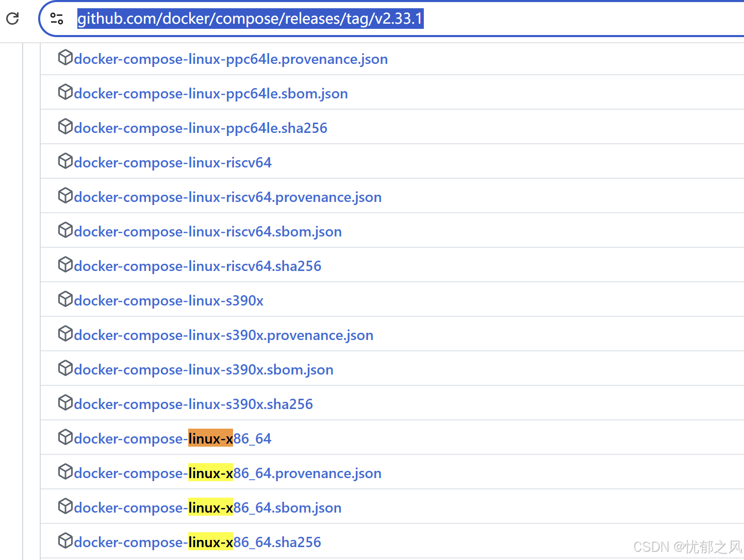Open docker-compose-linux-ppc64le.sha256 link

tap(201, 128)
